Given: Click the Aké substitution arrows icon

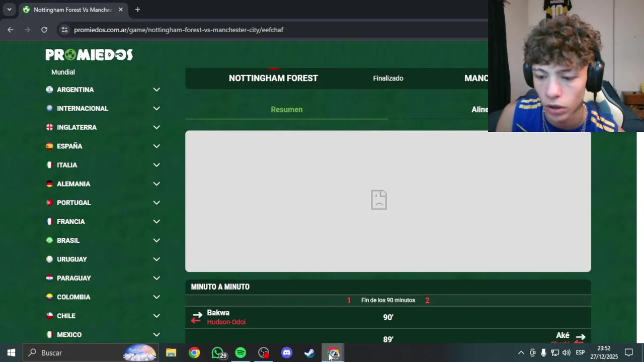Looking at the screenshot, I should pos(580,339).
